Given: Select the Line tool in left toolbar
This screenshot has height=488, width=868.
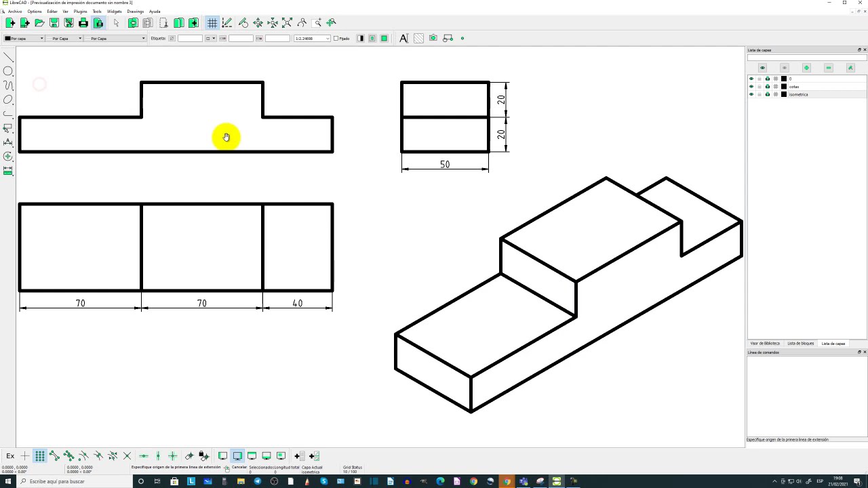Looking at the screenshot, I should click(x=8, y=58).
